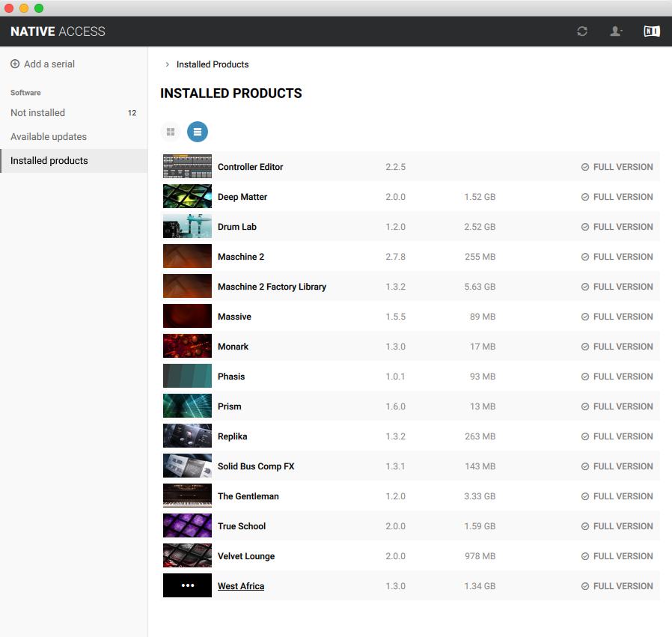The image size is (672, 637).
Task: Click the Solid Bus Comp FX thumbnail
Action: click(187, 466)
